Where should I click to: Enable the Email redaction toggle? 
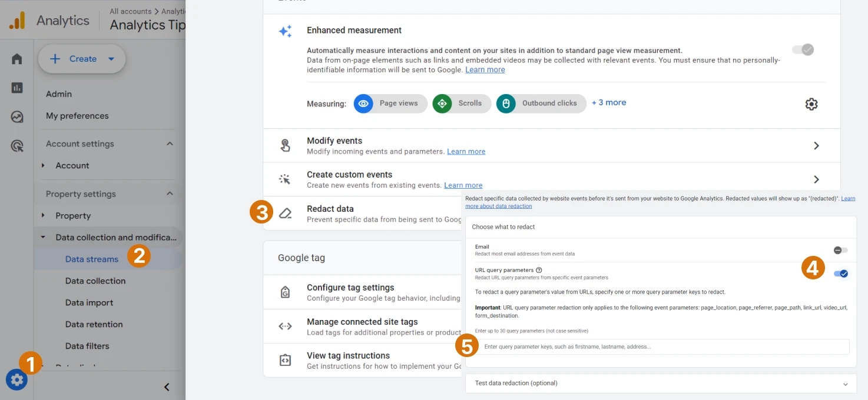(x=840, y=250)
